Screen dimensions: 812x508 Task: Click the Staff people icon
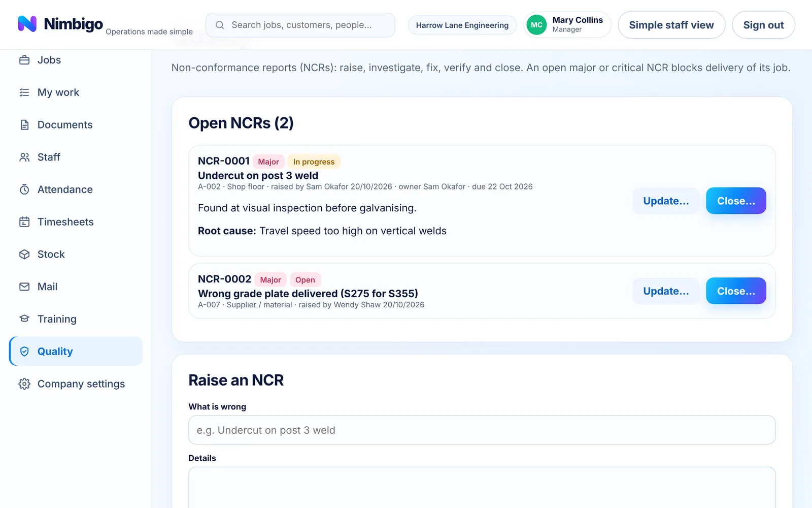24,157
